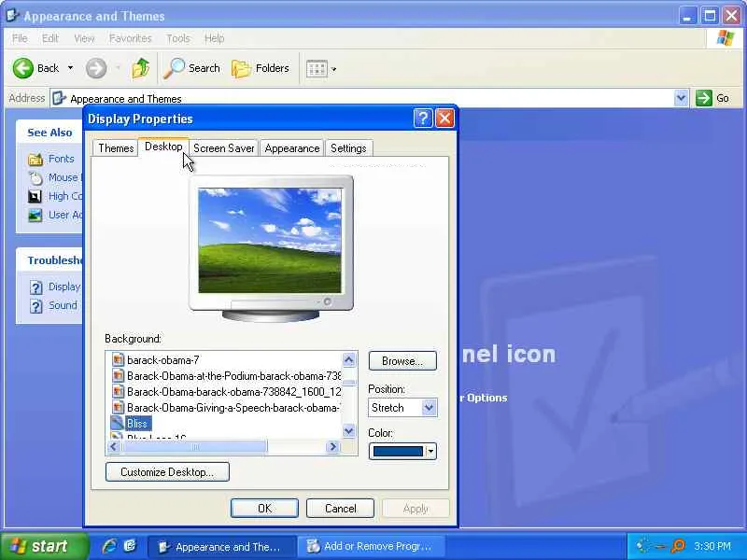Maximize the Appearance and Themes window
Image resolution: width=747 pixels, height=560 pixels.
[710, 16]
